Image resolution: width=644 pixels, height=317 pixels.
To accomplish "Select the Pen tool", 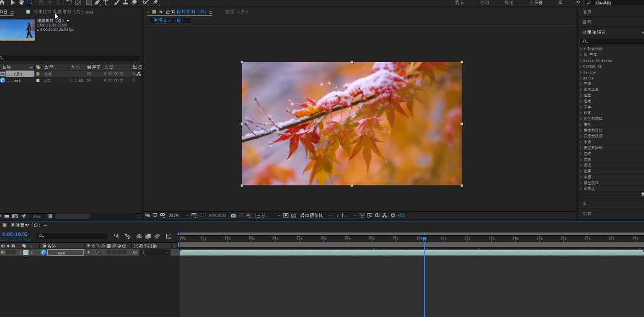I will [x=97, y=3].
